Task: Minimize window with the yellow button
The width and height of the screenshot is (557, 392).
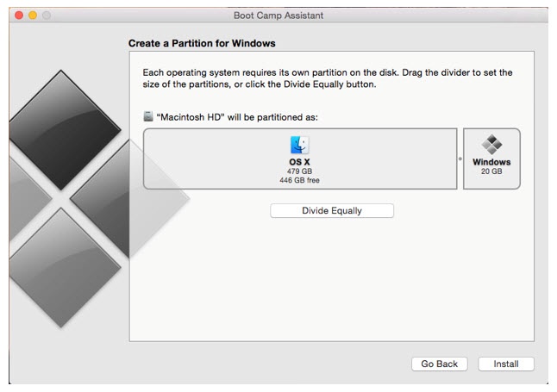Action: (33, 16)
